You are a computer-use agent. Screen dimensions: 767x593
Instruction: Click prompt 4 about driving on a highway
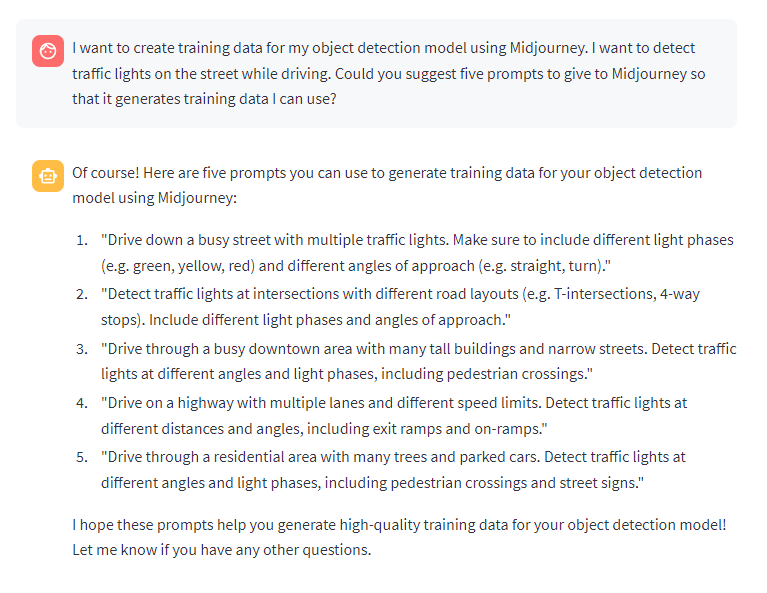pyautogui.click(x=394, y=416)
